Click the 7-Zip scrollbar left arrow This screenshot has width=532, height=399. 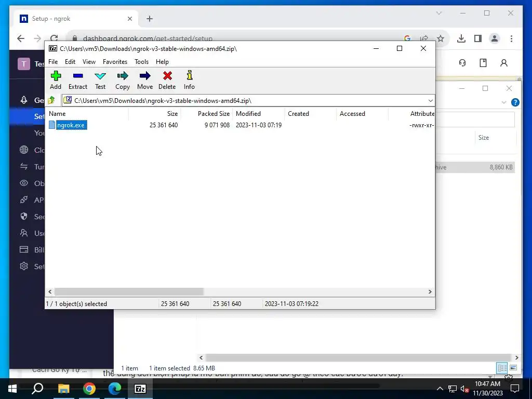50,292
